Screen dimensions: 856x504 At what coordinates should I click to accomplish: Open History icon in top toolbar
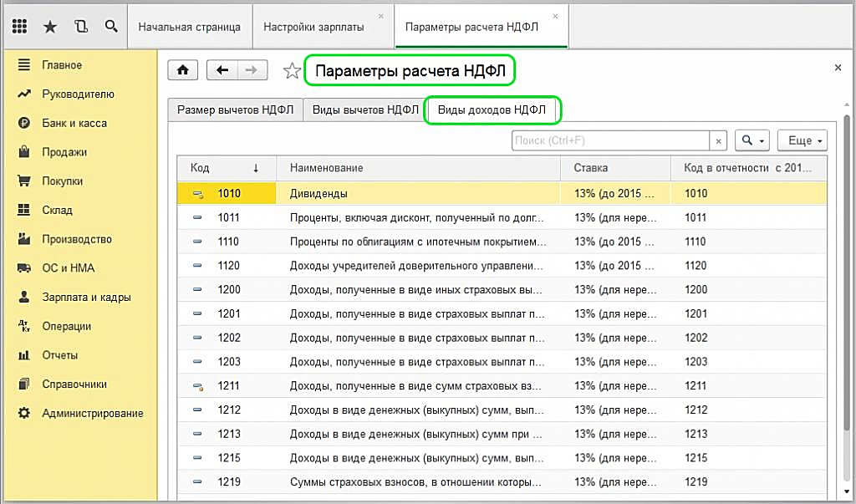click(x=81, y=26)
